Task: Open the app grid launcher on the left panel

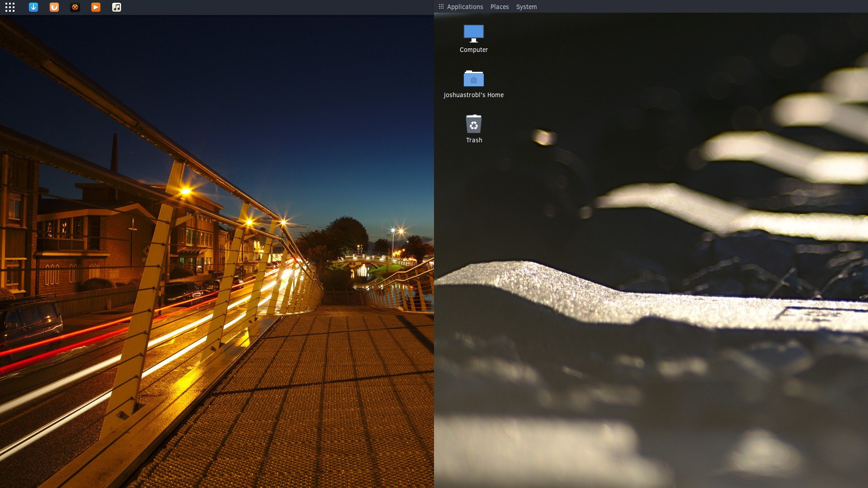Action: pos(10,7)
